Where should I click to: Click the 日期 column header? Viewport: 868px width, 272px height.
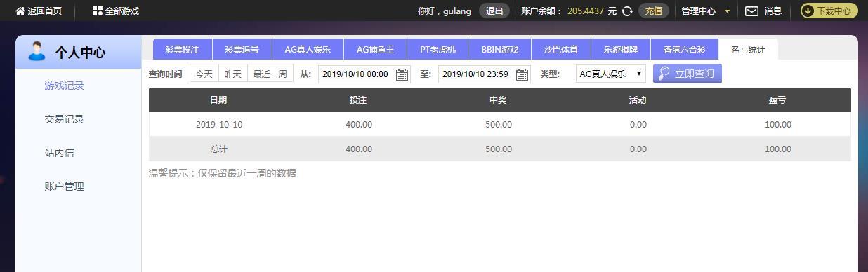[218, 100]
